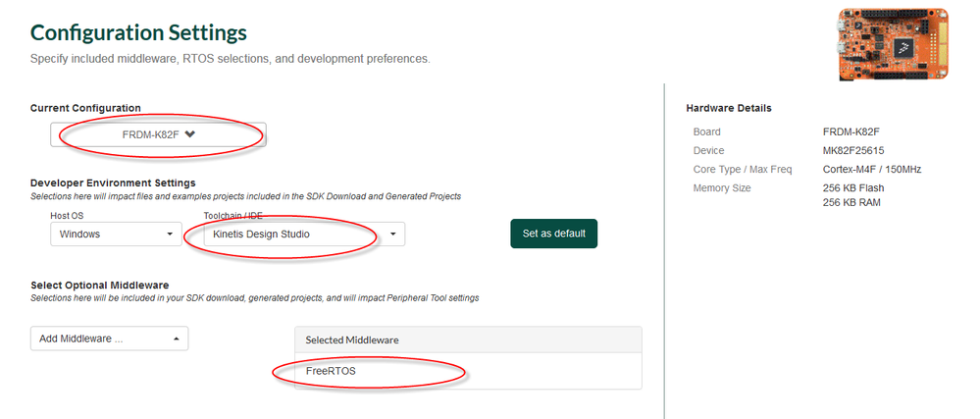This screenshot has width=980, height=419.
Task: Click the Host OS dropdown arrow
Action: tap(171, 235)
